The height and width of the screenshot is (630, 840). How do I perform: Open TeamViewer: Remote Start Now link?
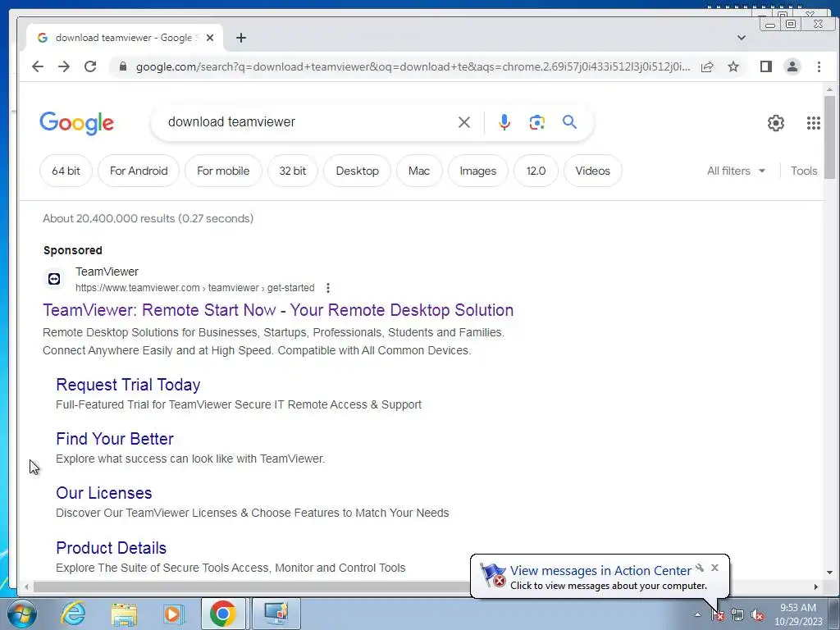(278, 310)
